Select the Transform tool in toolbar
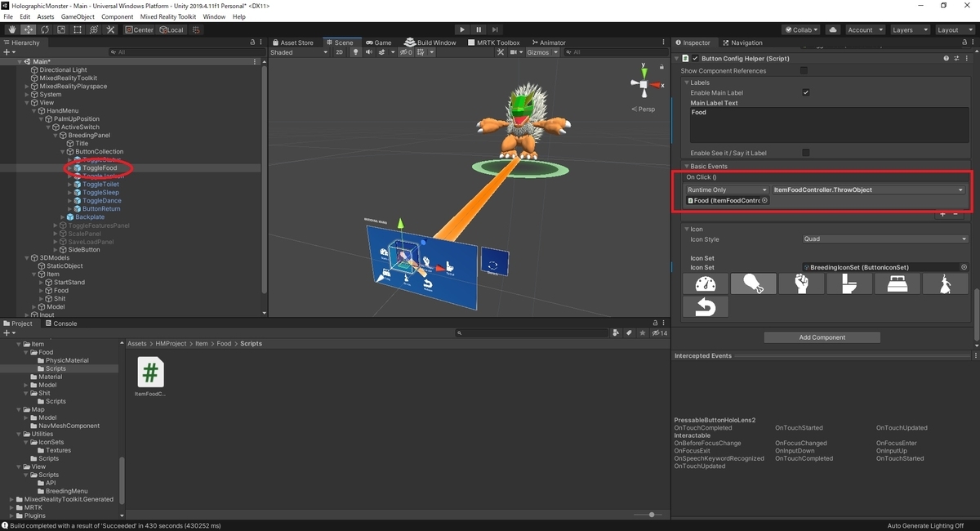Screen dimensions: 980x531 click(x=93, y=29)
